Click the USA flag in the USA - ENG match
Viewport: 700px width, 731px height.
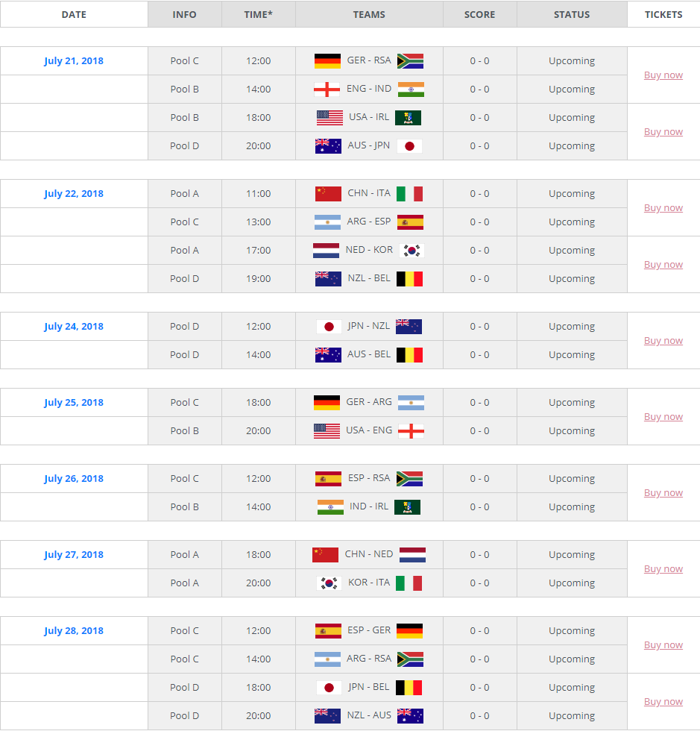pyautogui.click(x=324, y=430)
